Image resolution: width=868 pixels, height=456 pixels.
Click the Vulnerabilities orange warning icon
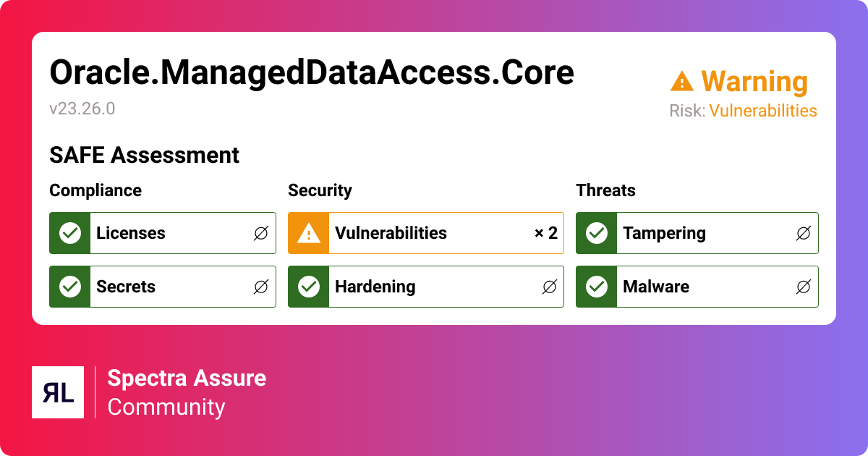pos(309,233)
